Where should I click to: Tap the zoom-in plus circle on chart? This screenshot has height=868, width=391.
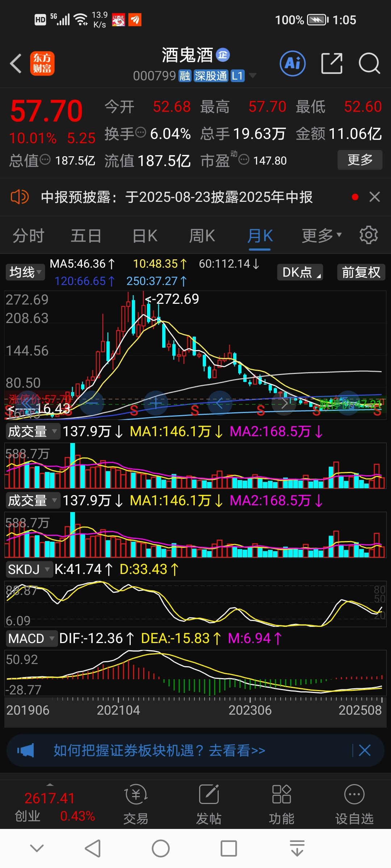tap(156, 403)
